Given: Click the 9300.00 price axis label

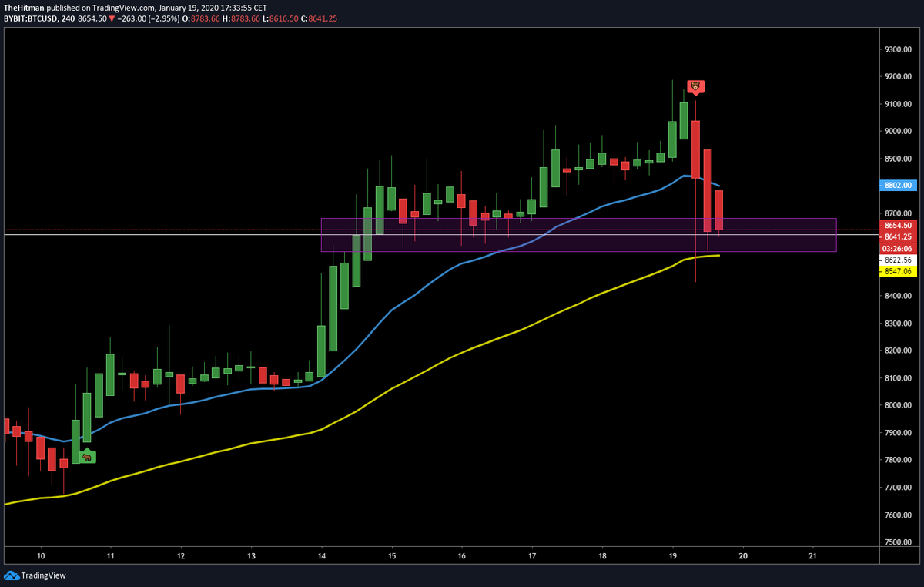Looking at the screenshot, I should pyautogui.click(x=898, y=49).
